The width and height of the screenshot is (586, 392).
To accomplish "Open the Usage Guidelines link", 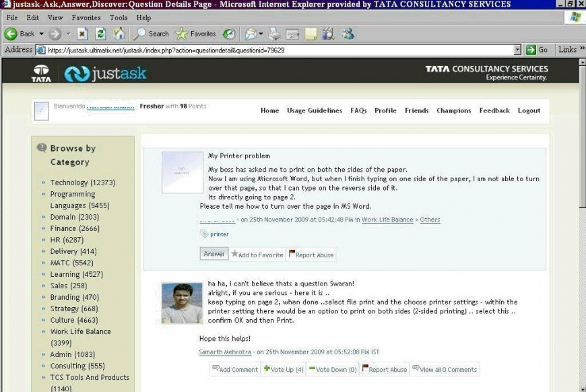I will [314, 110].
